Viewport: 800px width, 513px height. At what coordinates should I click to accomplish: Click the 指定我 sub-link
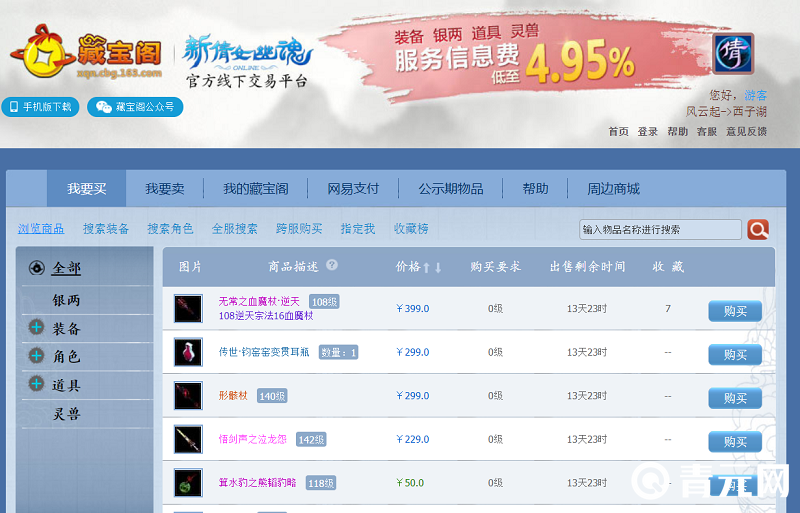click(x=358, y=229)
